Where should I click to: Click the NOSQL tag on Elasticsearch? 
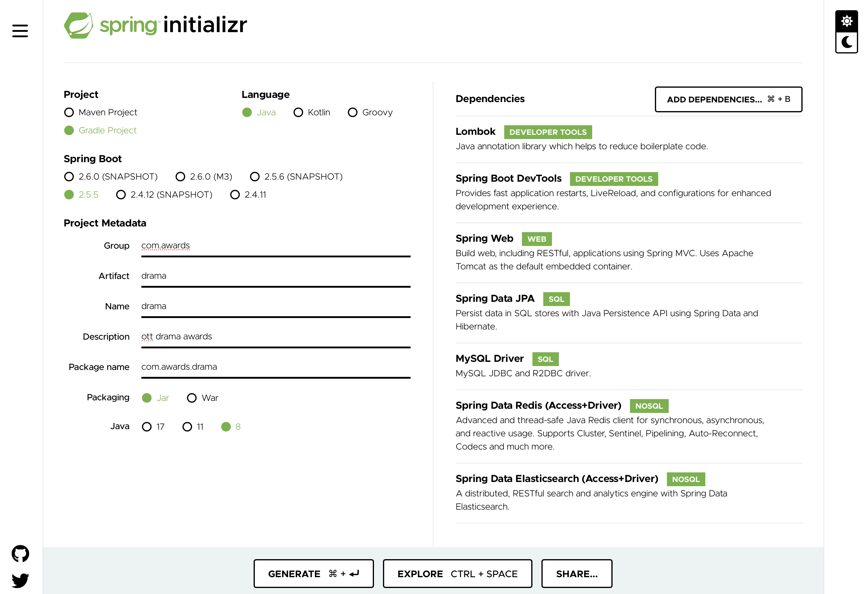point(686,479)
